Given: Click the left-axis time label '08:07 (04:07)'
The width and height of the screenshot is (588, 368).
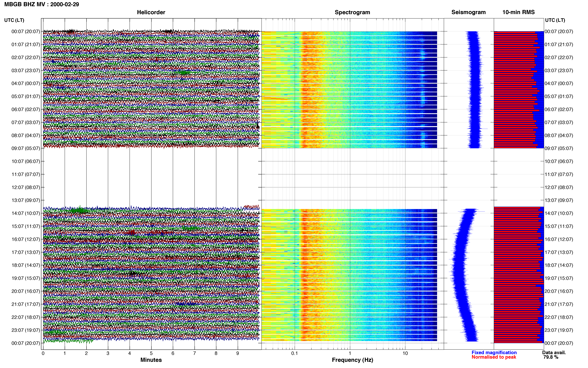Looking at the screenshot, I should (x=26, y=135).
